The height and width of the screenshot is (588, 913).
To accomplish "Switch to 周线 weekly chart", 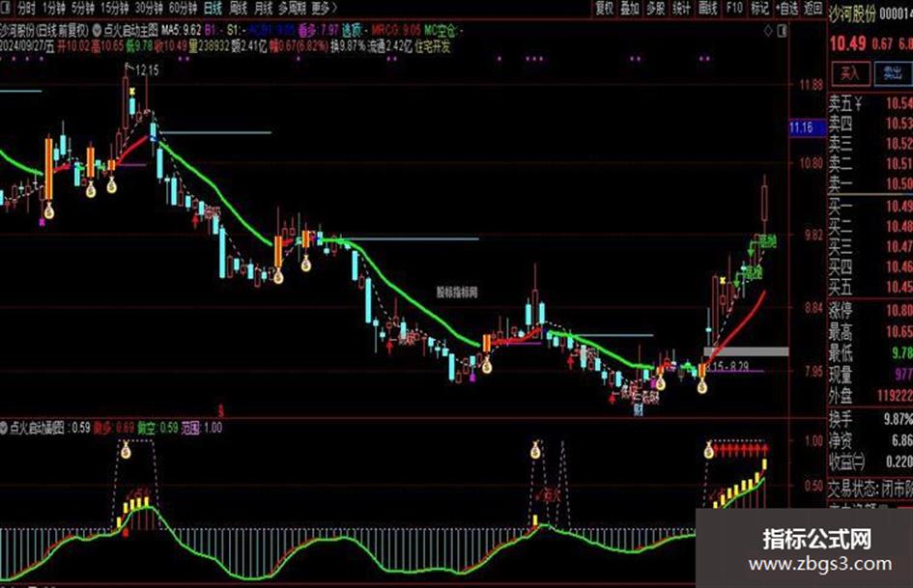I will tap(238, 8).
